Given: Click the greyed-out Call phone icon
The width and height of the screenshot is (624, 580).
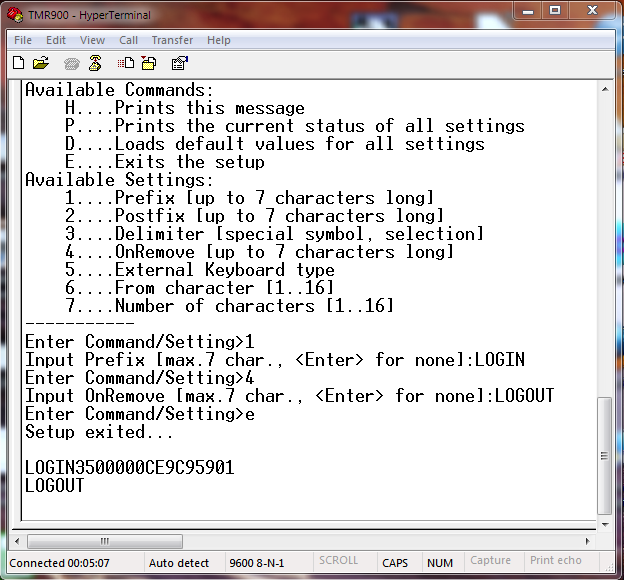Looking at the screenshot, I should tap(72, 63).
